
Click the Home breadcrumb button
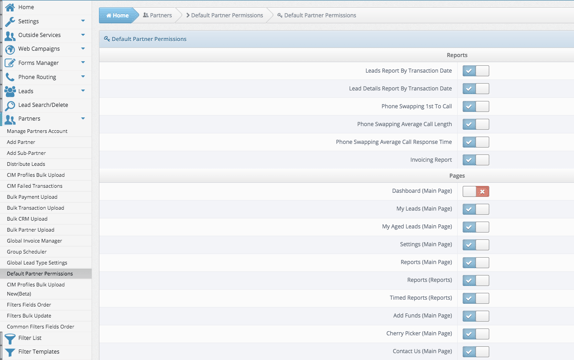pos(118,15)
